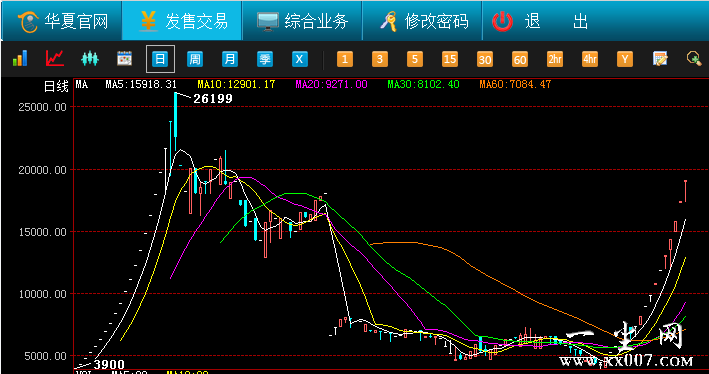Select the 60 minute interval

click(520, 59)
